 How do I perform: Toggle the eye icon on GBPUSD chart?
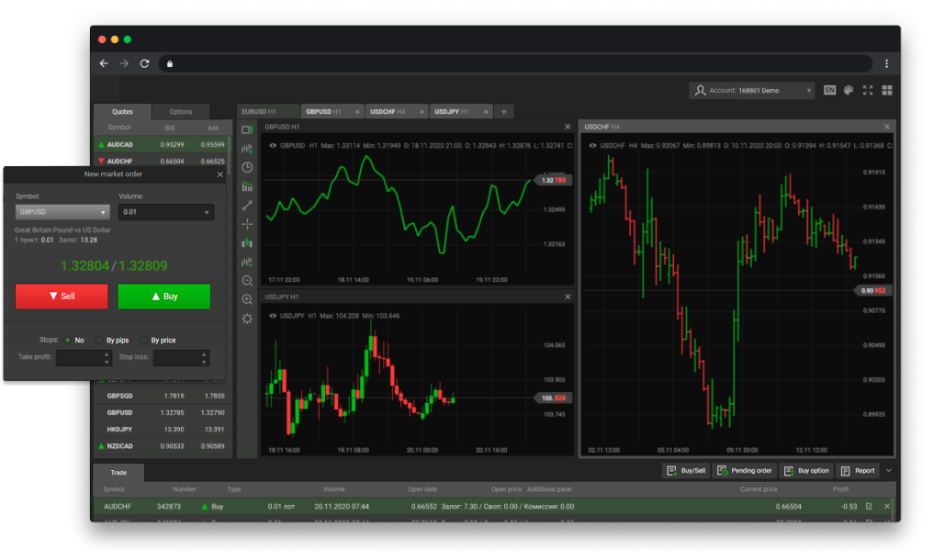click(x=272, y=145)
